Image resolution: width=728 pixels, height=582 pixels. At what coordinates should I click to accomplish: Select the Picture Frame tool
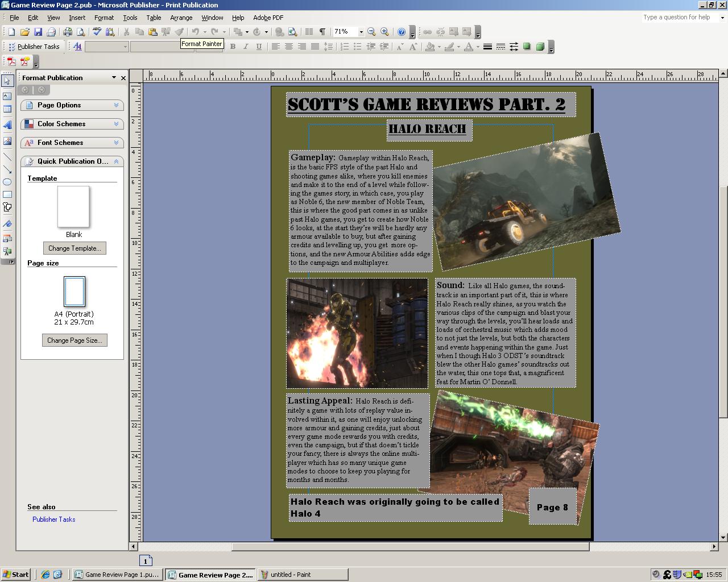(7, 141)
